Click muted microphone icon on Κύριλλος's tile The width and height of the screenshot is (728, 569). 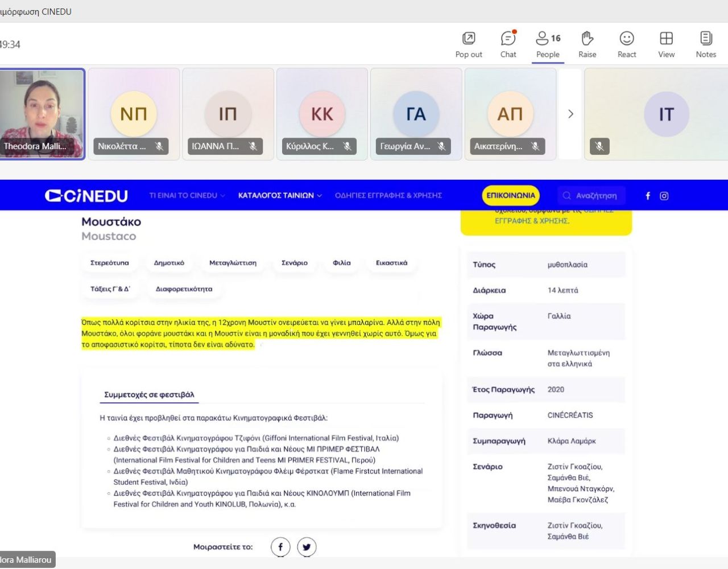tap(347, 146)
